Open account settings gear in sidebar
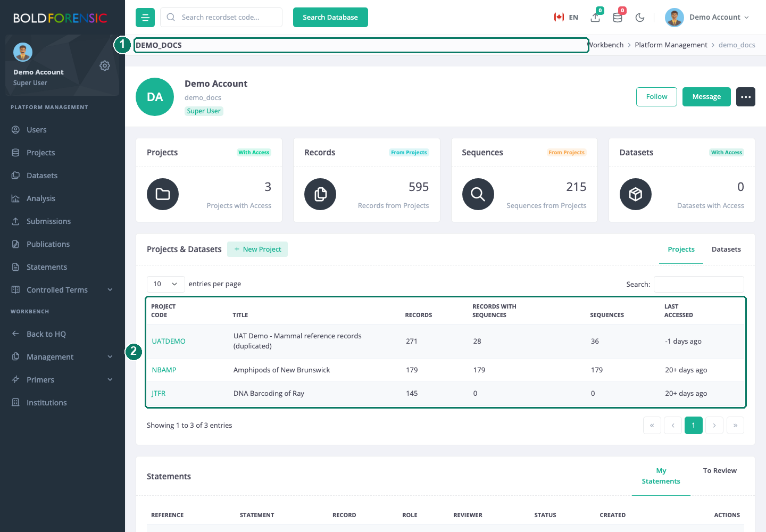This screenshot has height=532, width=766. pyautogui.click(x=105, y=65)
